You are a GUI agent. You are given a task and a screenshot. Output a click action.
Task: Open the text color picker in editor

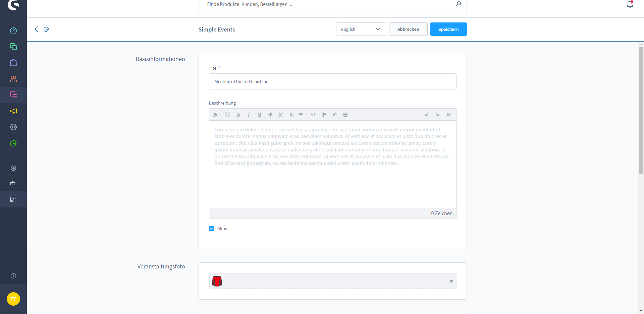227,115
